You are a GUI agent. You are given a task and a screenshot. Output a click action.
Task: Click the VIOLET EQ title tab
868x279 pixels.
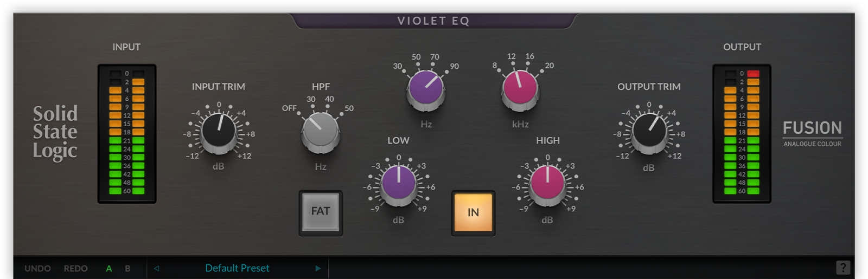(x=433, y=21)
